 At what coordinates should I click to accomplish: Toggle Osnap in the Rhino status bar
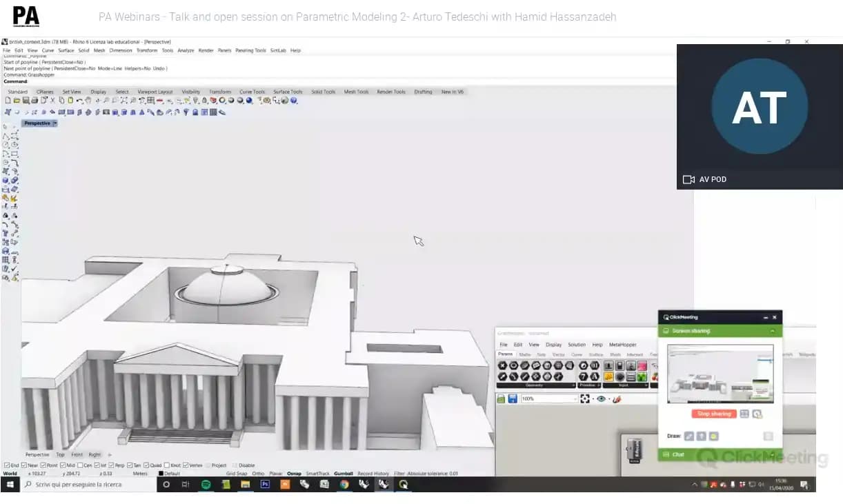pos(294,474)
